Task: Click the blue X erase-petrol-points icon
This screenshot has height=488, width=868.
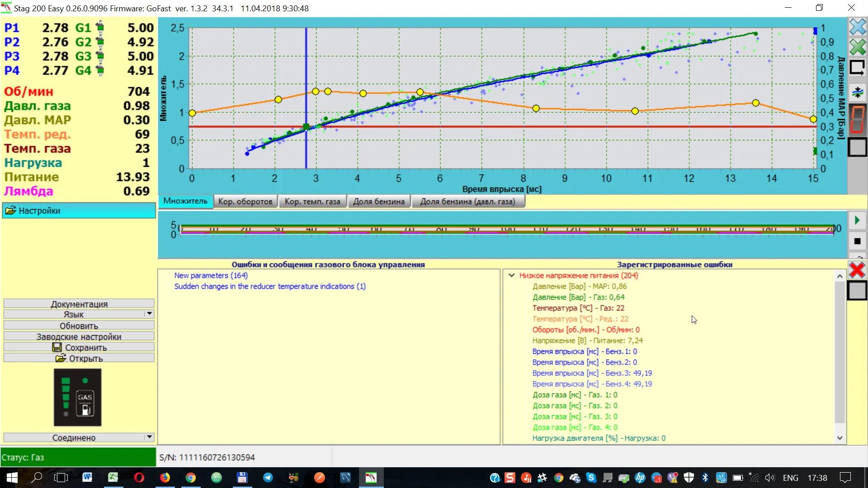Action: click(857, 27)
